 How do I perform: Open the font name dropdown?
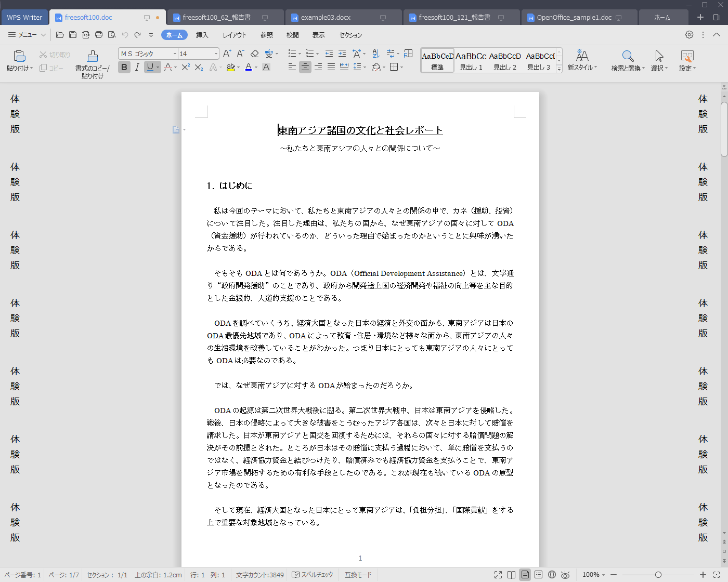click(175, 54)
